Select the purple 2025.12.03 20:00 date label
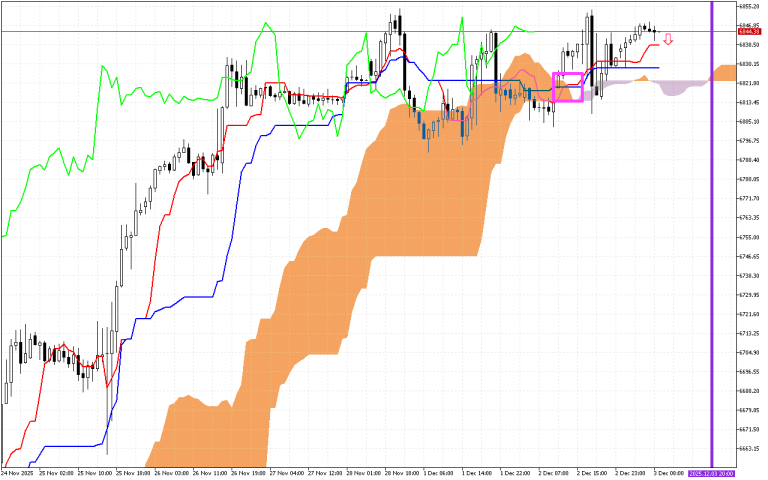768x480 pixels. pos(712,474)
